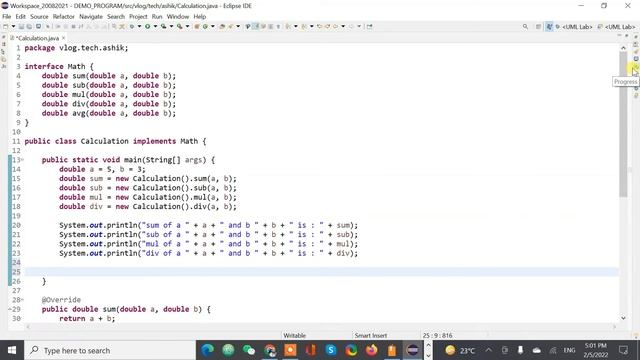Open the notification center icon

click(623, 350)
